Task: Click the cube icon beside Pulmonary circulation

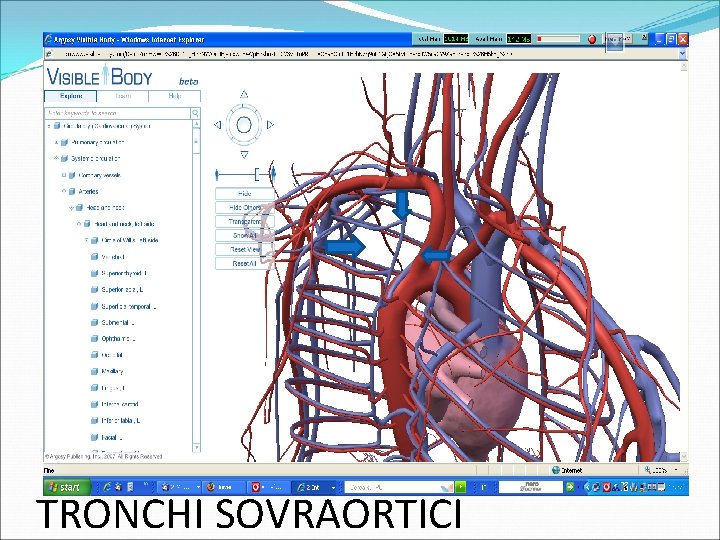Action: click(x=65, y=142)
